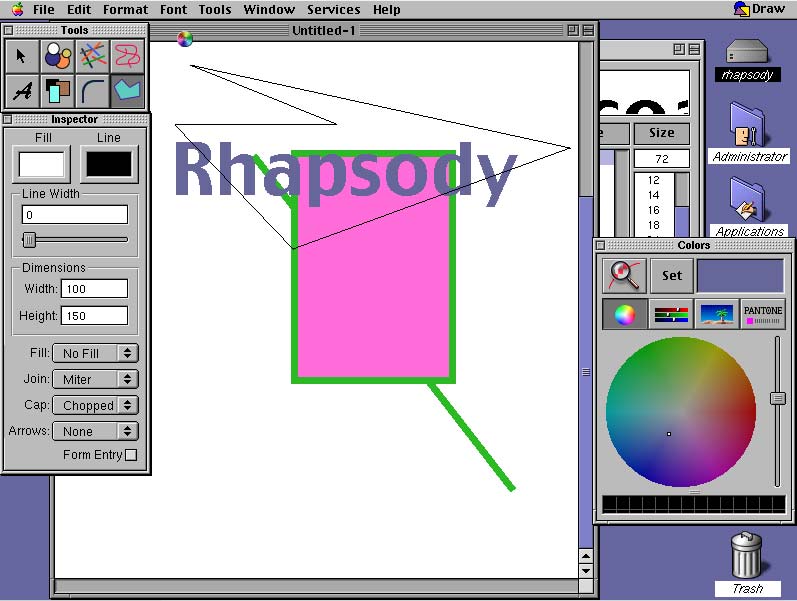Switch to image palette picker mode
Viewport: 797px width, 601px height.
coord(717,314)
